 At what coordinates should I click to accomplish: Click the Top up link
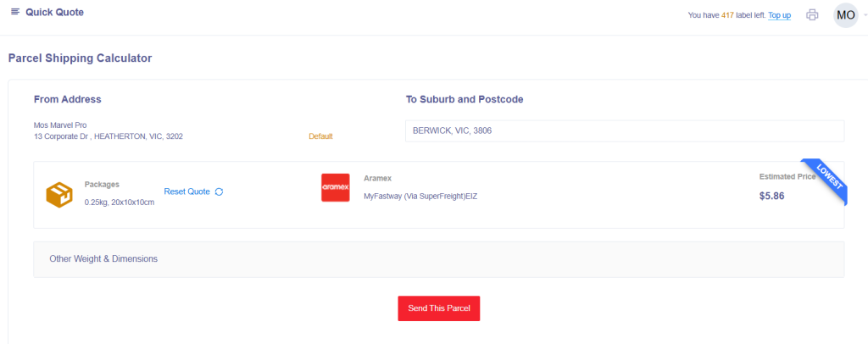tap(779, 15)
